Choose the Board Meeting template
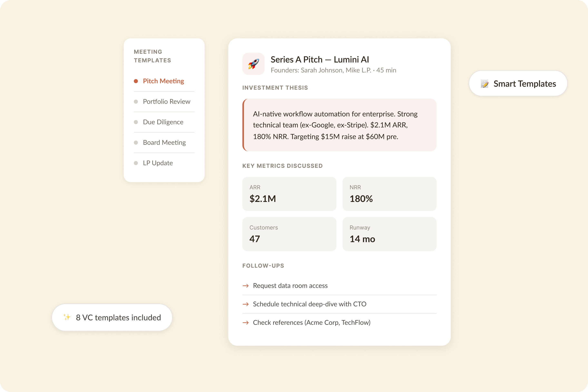Image resolution: width=588 pixels, height=392 pixels. (164, 143)
